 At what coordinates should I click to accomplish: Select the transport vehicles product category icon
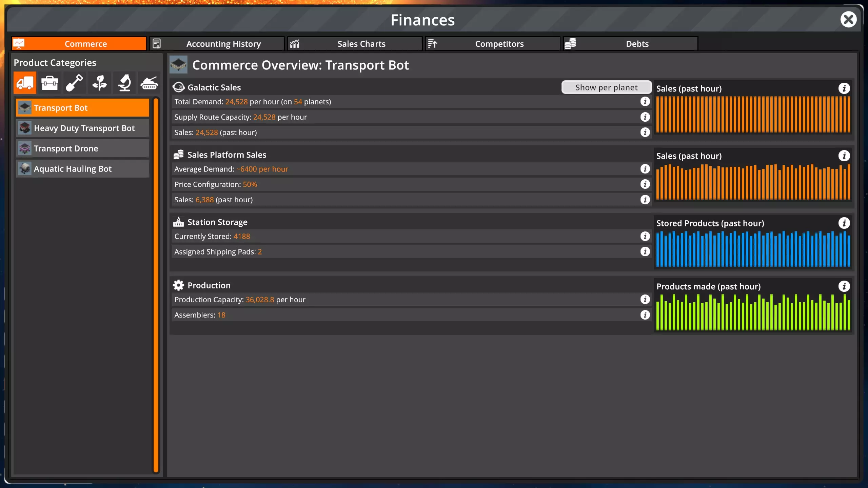[x=25, y=83]
